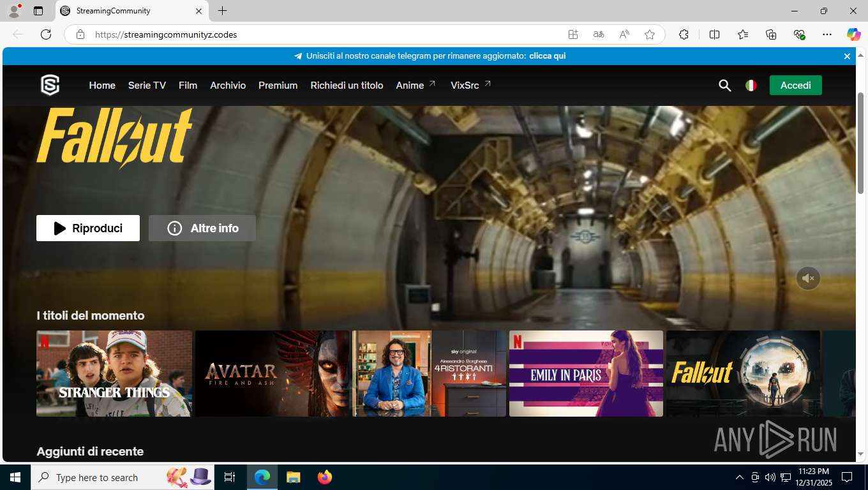Open the Stranger Things thumbnail
The height and width of the screenshot is (490, 868).
pos(114,373)
